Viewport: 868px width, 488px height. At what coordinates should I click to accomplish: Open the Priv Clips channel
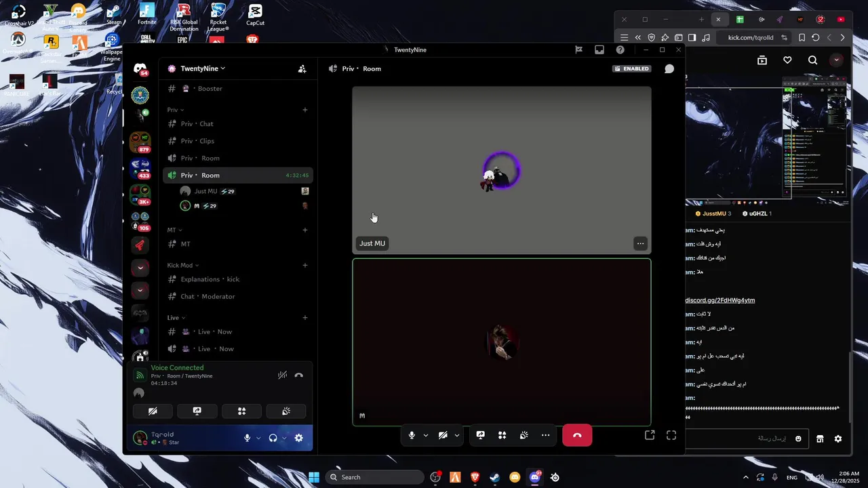tap(238, 141)
